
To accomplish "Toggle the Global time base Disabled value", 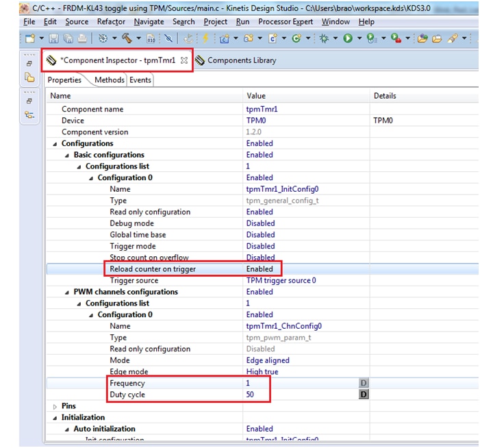I will [x=260, y=234].
